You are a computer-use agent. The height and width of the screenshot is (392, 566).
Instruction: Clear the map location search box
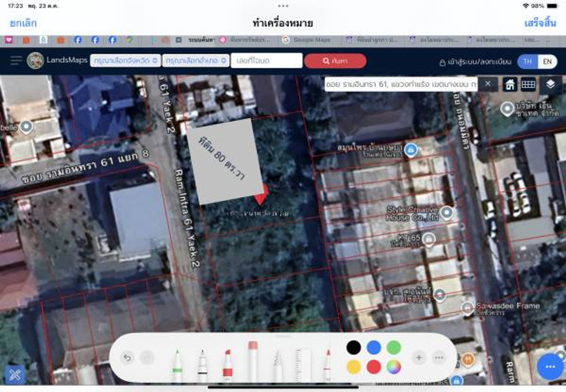(x=488, y=84)
